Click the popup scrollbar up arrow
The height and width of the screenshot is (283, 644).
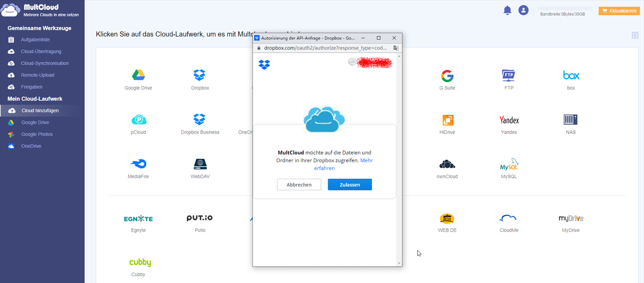click(399, 57)
